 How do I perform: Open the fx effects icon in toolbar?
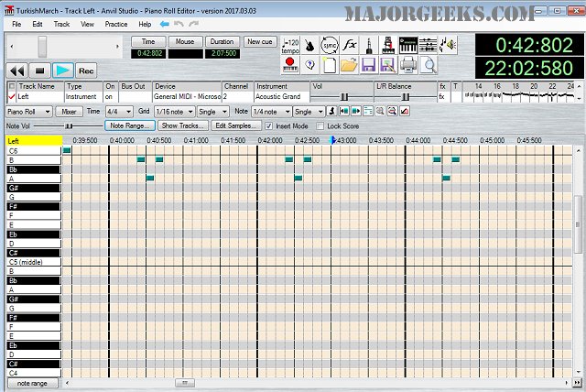click(349, 46)
